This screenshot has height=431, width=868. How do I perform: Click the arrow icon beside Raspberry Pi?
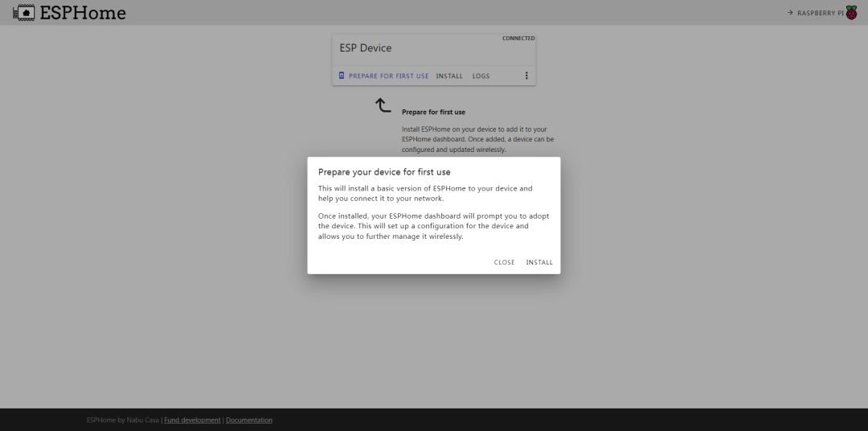(x=790, y=13)
